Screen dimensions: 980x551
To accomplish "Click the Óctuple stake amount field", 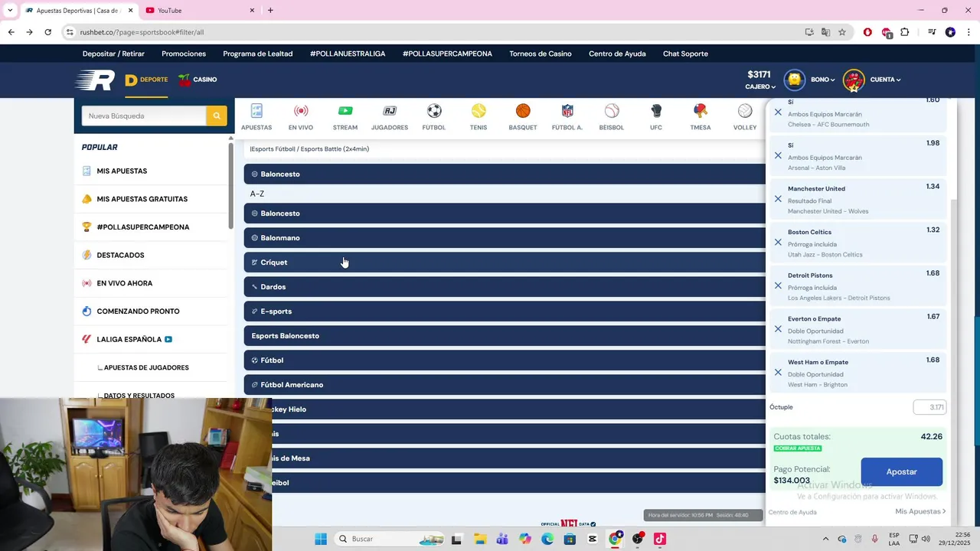I will (929, 407).
